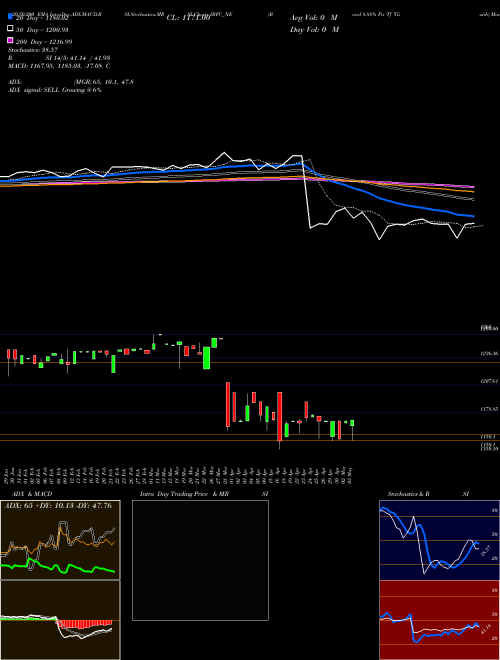The height and width of the screenshot is (660, 500).
Task: Click the blue Stochastics chart panel
Action: pos(439,540)
